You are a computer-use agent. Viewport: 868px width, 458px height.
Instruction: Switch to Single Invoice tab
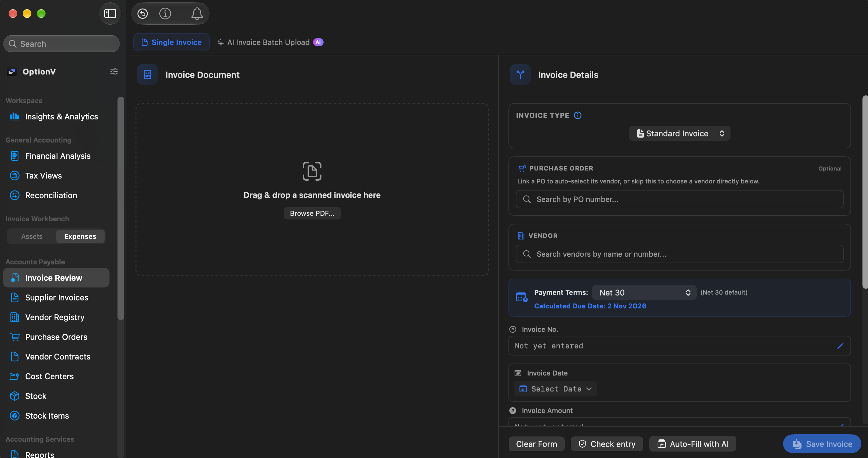[x=172, y=42]
